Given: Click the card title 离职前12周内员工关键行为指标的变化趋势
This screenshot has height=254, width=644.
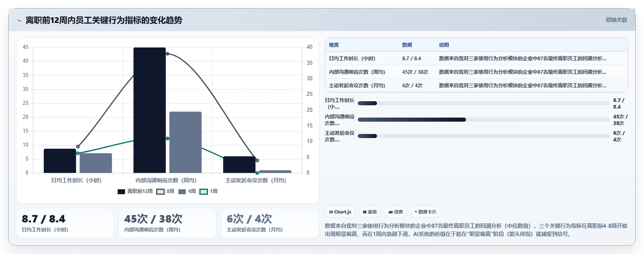Looking at the screenshot, I should [104, 20].
